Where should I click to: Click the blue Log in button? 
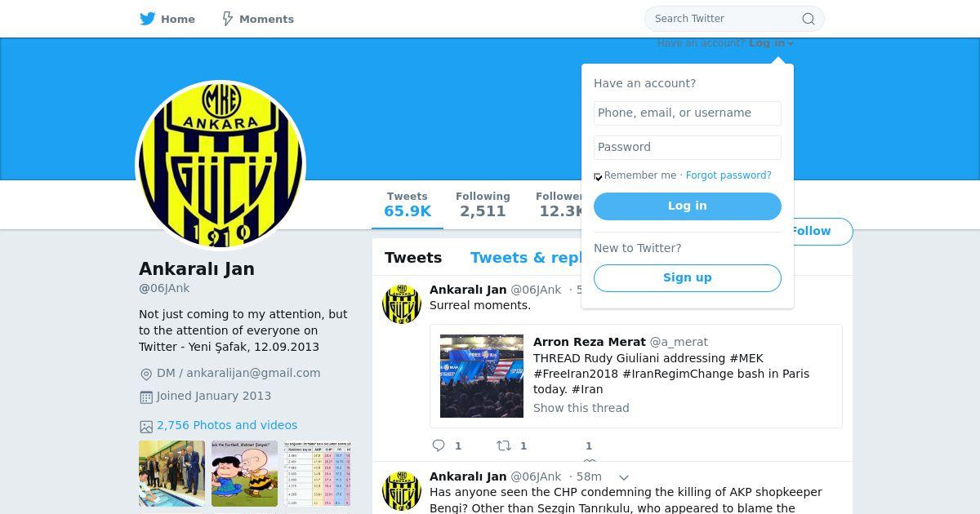pos(688,206)
